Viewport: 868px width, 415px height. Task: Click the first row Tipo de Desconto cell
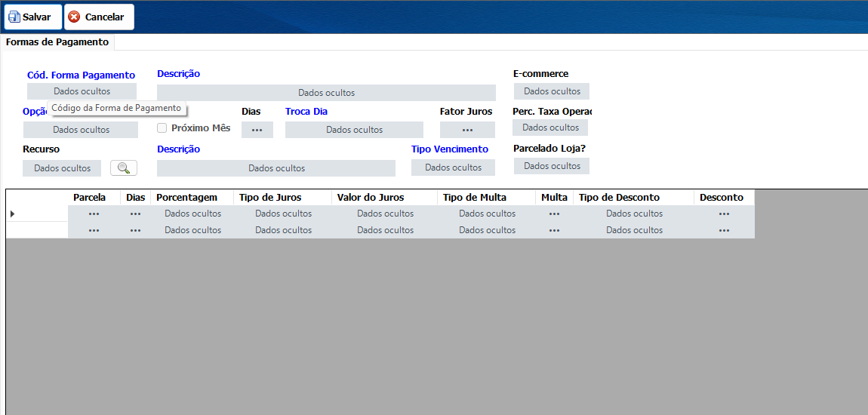(x=634, y=214)
